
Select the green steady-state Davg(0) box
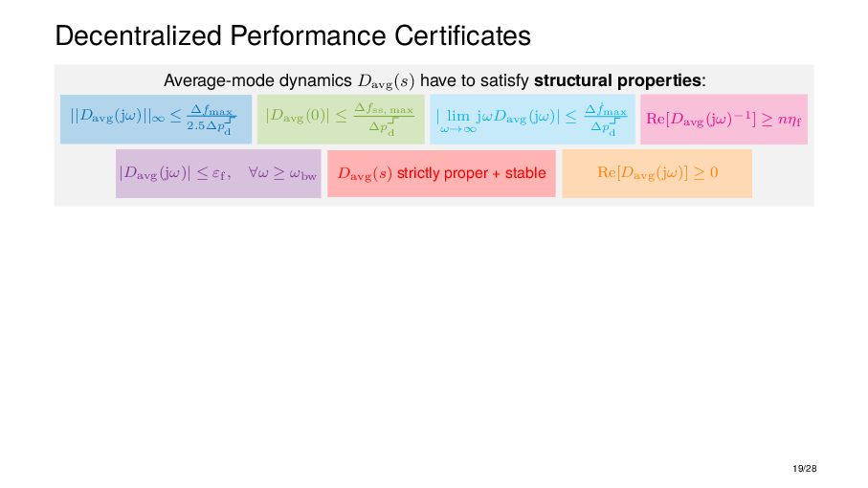pyautogui.click(x=341, y=119)
